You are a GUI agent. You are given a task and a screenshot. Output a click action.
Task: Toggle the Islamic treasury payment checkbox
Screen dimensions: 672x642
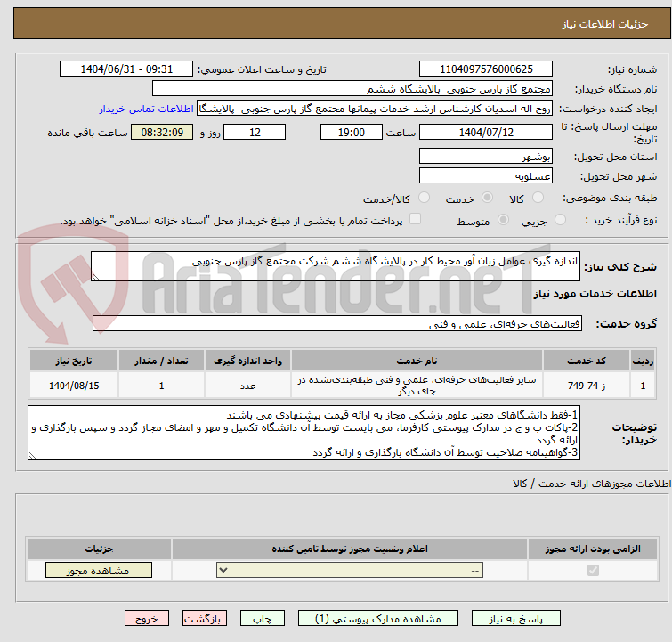415,219
